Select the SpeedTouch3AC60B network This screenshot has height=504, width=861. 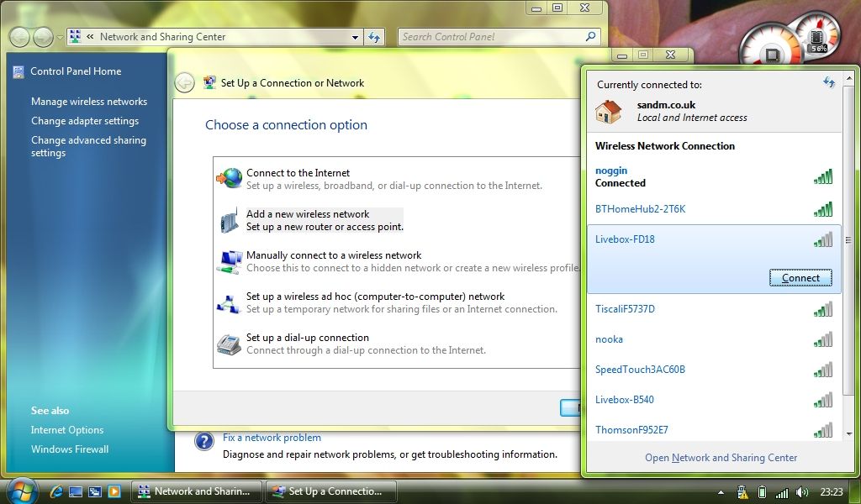coord(714,369)
